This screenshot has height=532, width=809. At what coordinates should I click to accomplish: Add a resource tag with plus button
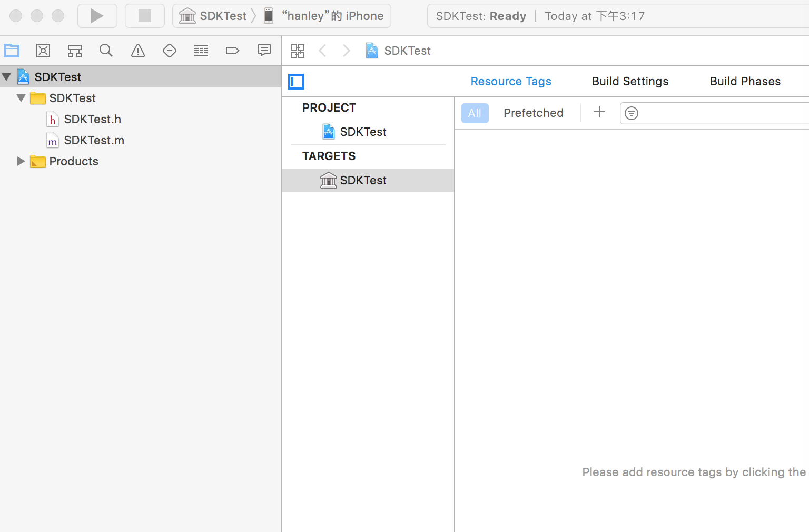[599, 112]
